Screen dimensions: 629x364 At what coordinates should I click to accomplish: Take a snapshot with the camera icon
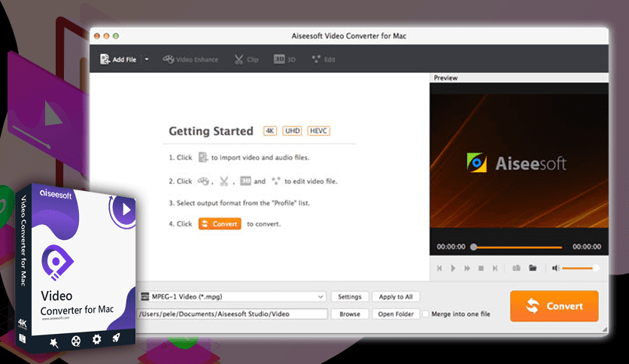[x=516, y=268]
